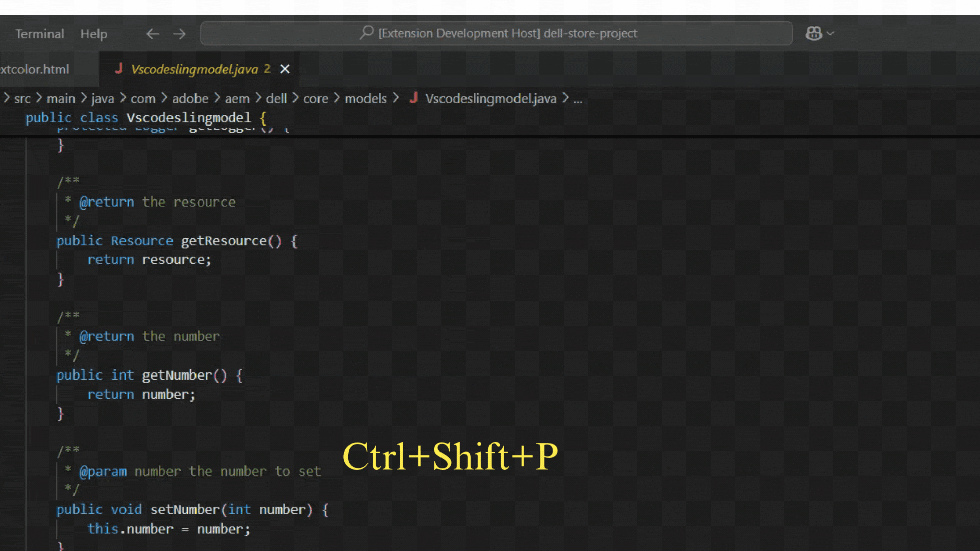Open the adobe breadcrumb dropdown
980x551 pixels.
[x=190, y=98]
